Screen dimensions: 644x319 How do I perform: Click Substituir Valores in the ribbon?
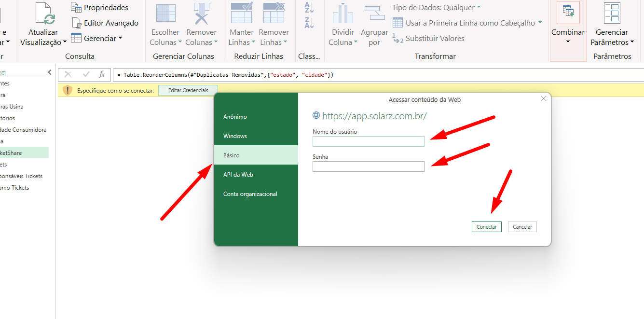[x=429, y=39]
